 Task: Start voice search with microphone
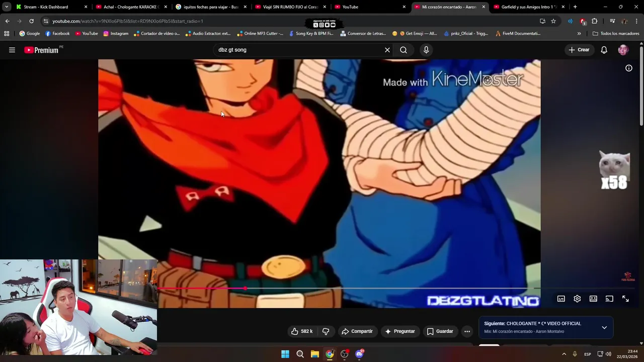click(x=426, y=50)
